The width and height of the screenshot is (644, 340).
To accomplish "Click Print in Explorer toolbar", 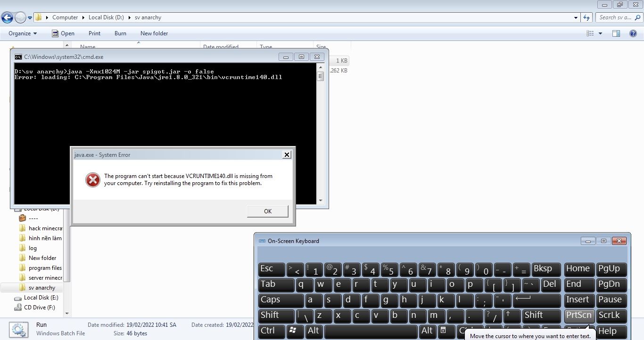I will (94, 33).
